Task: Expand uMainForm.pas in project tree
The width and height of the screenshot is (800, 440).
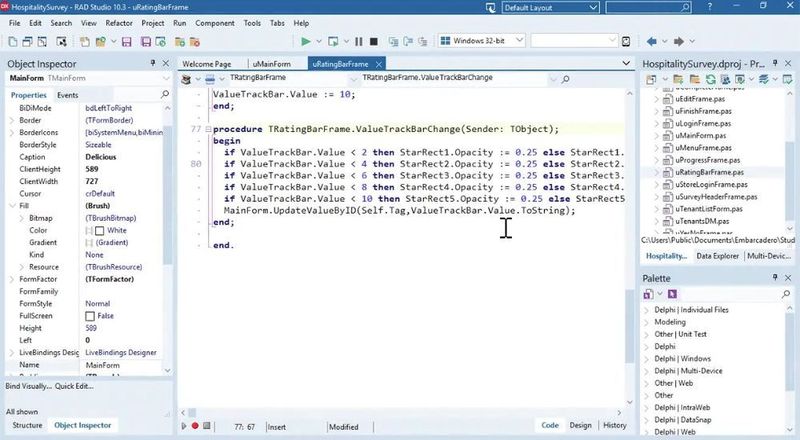Action: (657, 136)
